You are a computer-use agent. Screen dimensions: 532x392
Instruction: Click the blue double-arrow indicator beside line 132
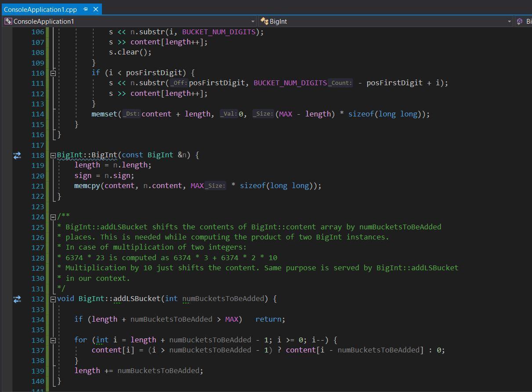[x=17, y=299]
